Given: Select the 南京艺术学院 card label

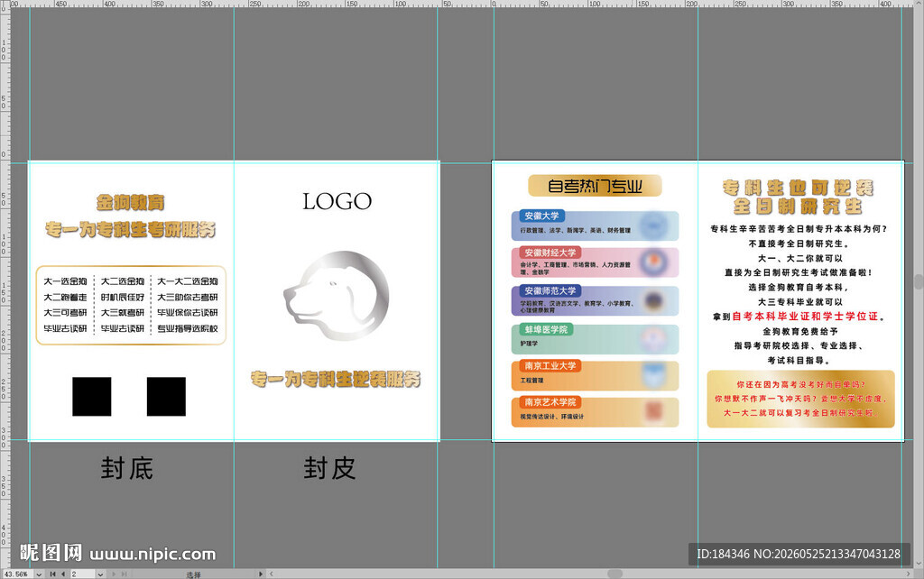Looking at the screenshot, I should (550, 402).
